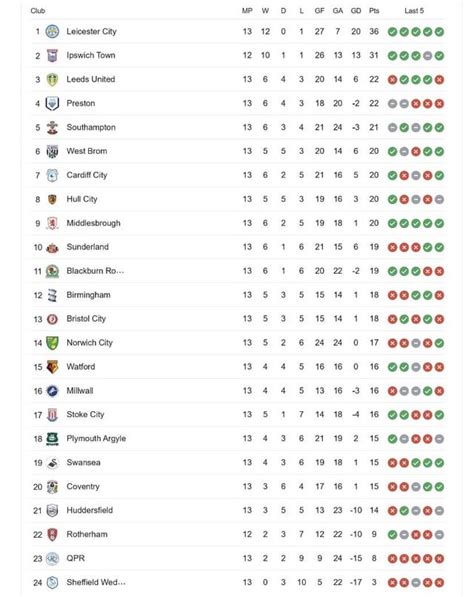
Task: Open the Southampton team link
Action: 91,127
